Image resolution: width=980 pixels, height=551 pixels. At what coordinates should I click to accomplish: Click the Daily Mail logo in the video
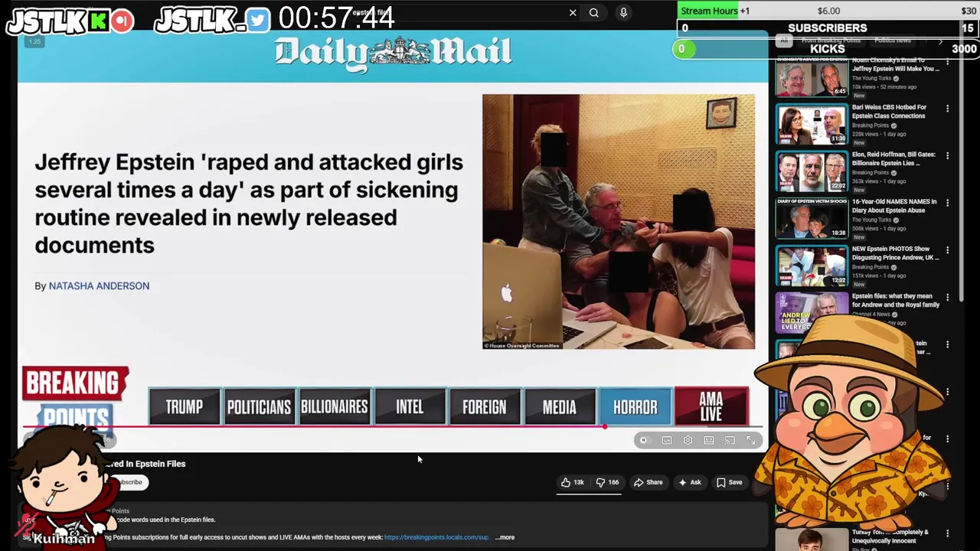(x=393, y=53)
